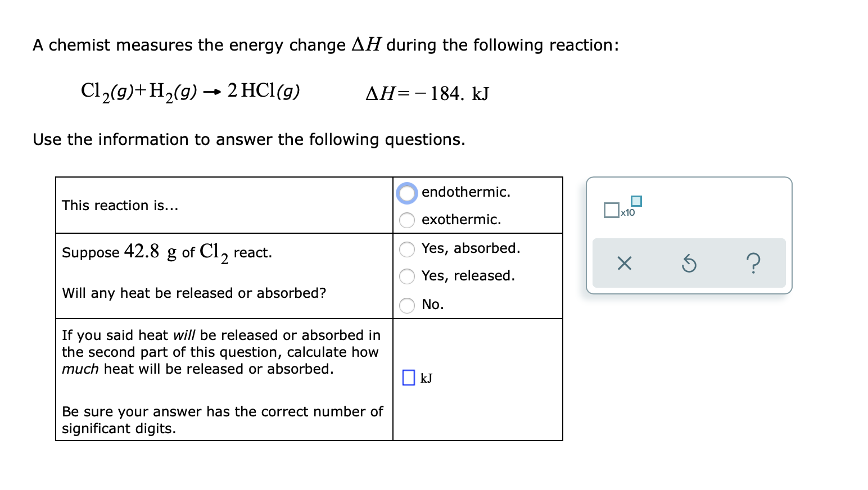The width and height of the screenshot is (868, 490).
Task: Click the 'Yes, released.' label text
Action: 468,276
